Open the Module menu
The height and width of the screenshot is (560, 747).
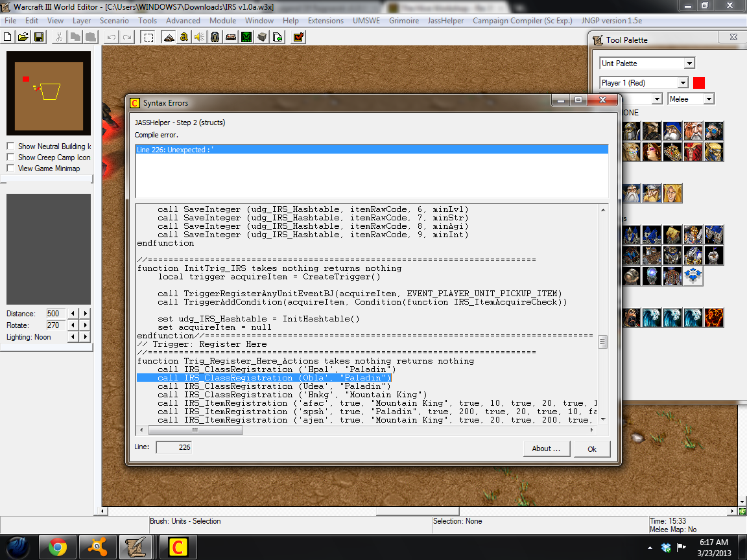[x=222, y=21]
